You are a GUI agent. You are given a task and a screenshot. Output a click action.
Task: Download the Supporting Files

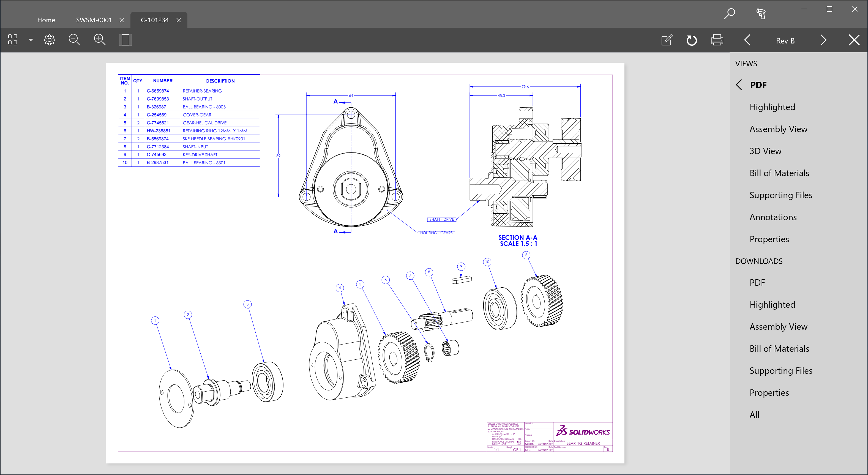pos(781,371)
